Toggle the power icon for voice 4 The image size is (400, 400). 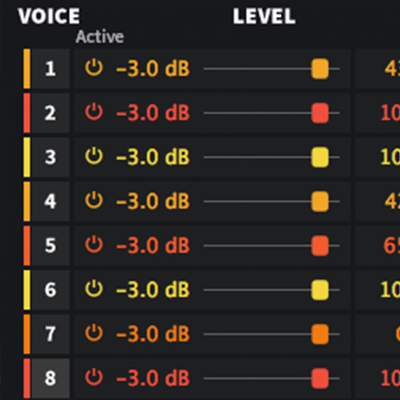click(94, 200)
